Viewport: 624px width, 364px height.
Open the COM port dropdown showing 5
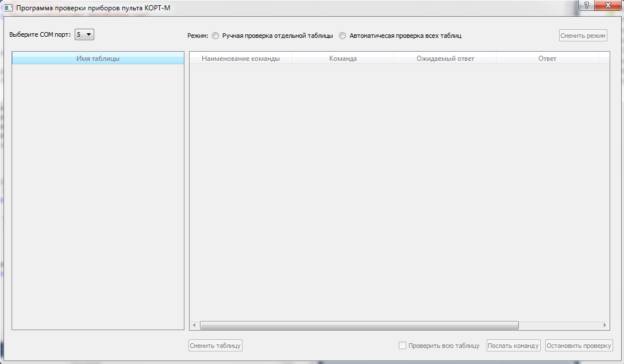click(84, 34)
